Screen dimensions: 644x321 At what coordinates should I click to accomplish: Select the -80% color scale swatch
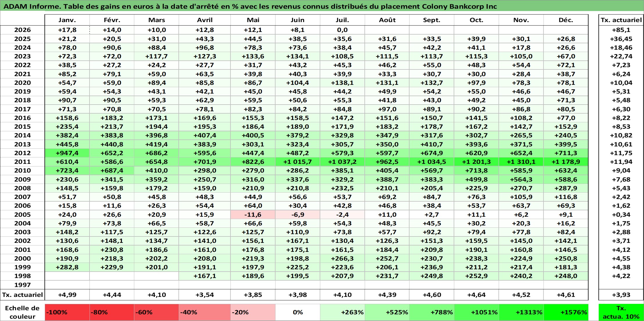tap(112, 312)
